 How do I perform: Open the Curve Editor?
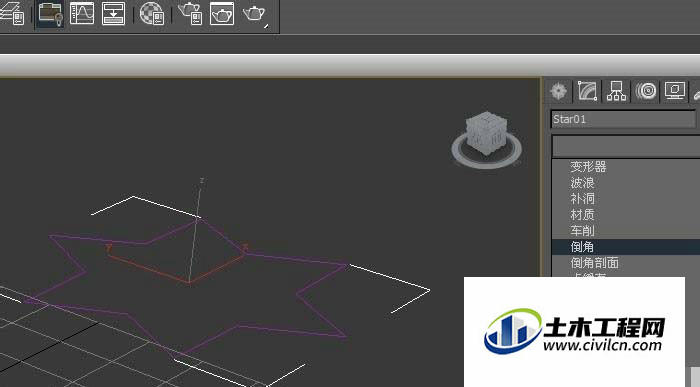(82, 13)
